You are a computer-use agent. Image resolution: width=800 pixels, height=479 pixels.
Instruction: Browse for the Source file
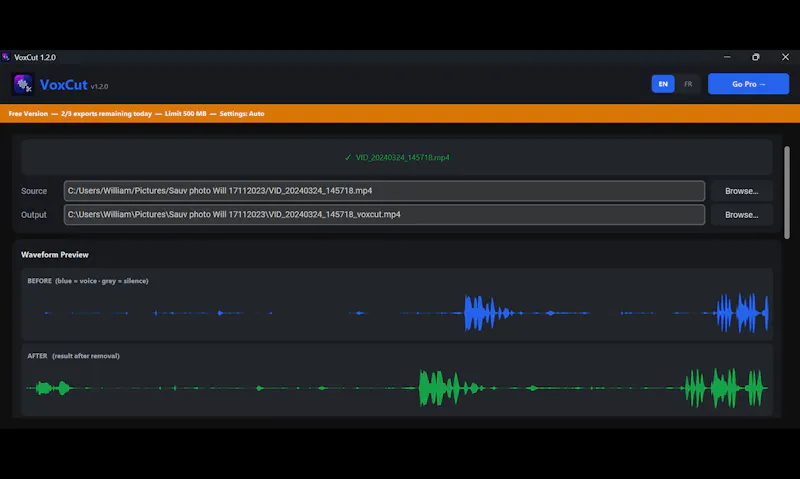pyautogui.click(x=741, y=191)
